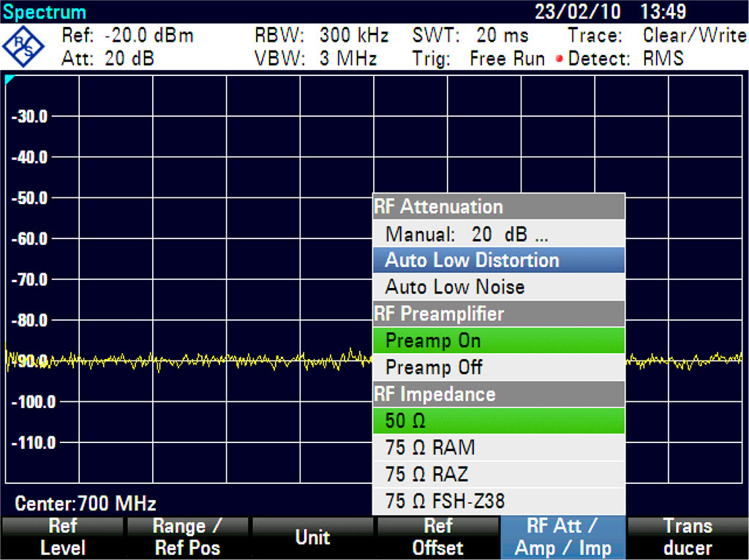Open the Unit softkey menu
Screen dimensions: 749x560
point(312,537)
